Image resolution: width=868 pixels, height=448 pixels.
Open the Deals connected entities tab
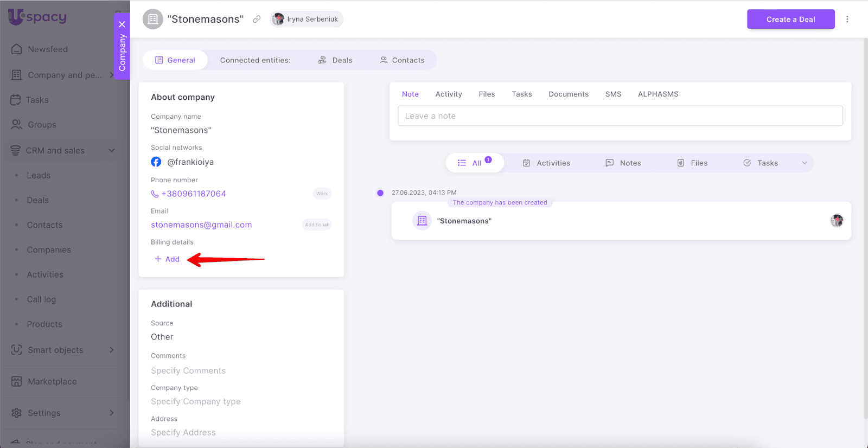coord(335,60)
